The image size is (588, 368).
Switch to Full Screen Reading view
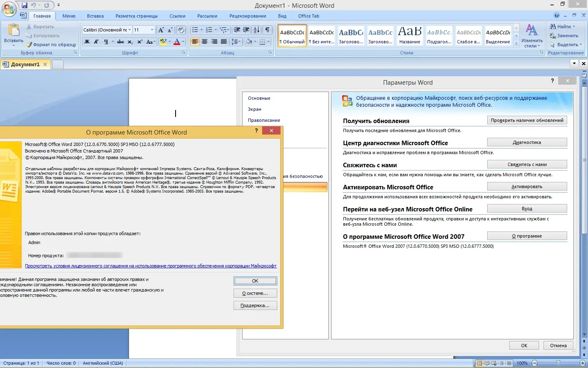[487, 363]
